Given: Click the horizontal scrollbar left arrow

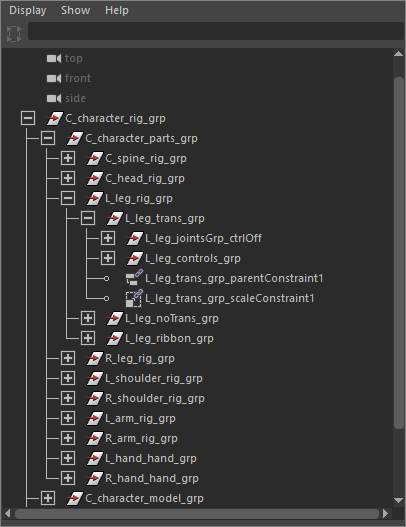Looking at the screenshot, I should (x=7, y=514).
